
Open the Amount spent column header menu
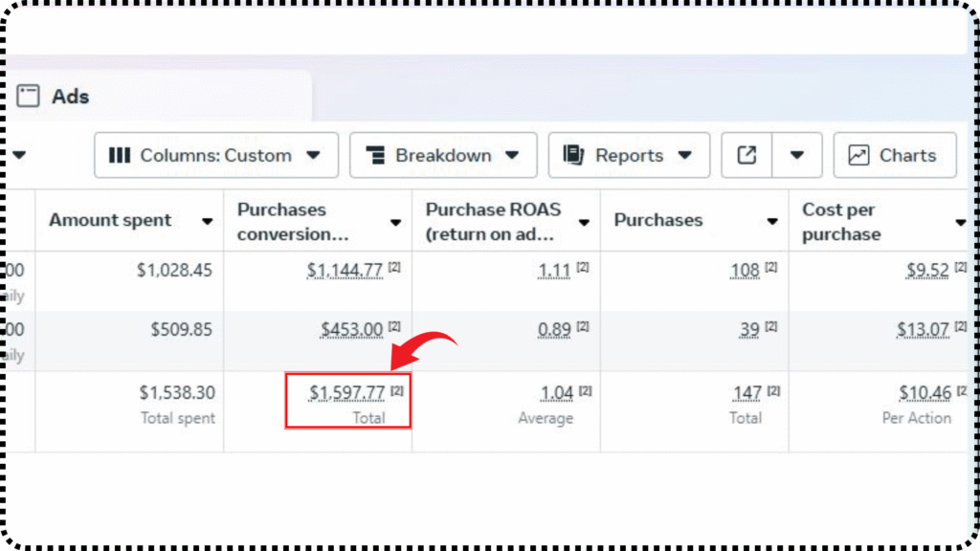tap(207, 222)
